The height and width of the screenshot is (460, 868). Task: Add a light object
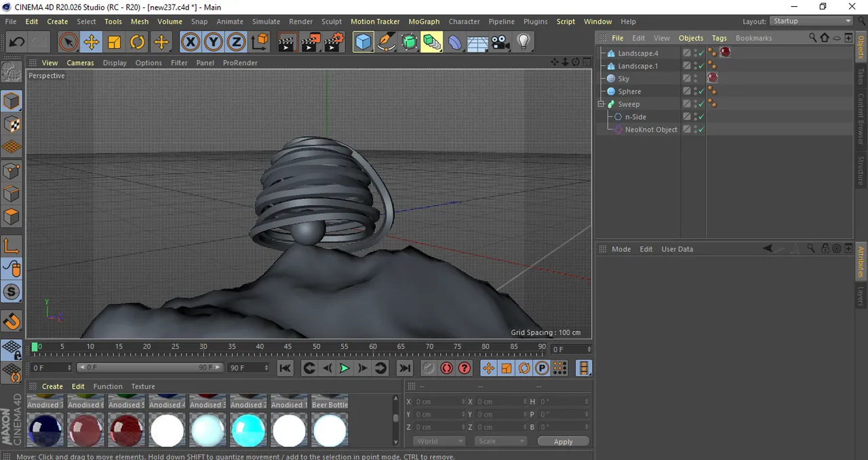[524, 43]
